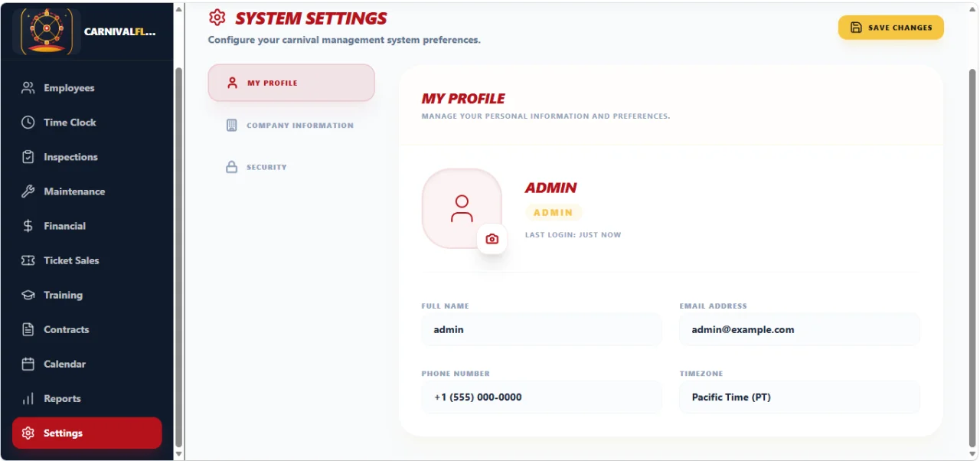980x461 pixels.
Task: Switch to the Security tab
Action: coord(291,167)
